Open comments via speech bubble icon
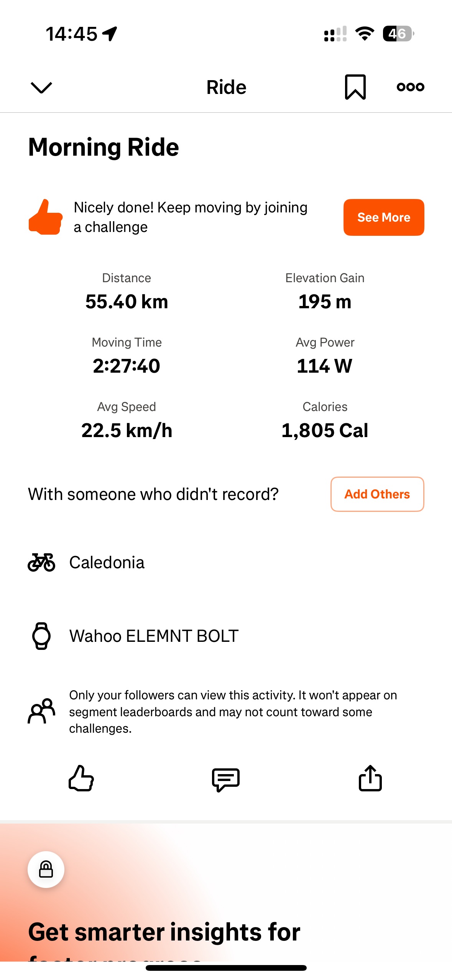 coord(226,779)
